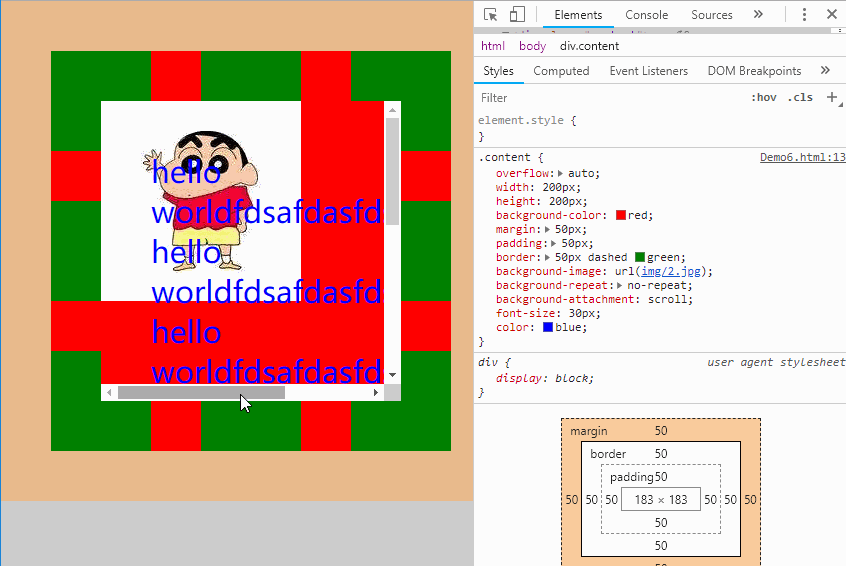Activate the inspect element picker icon
Viewport: 846px width, 566px height.
[x=490, y=15]
